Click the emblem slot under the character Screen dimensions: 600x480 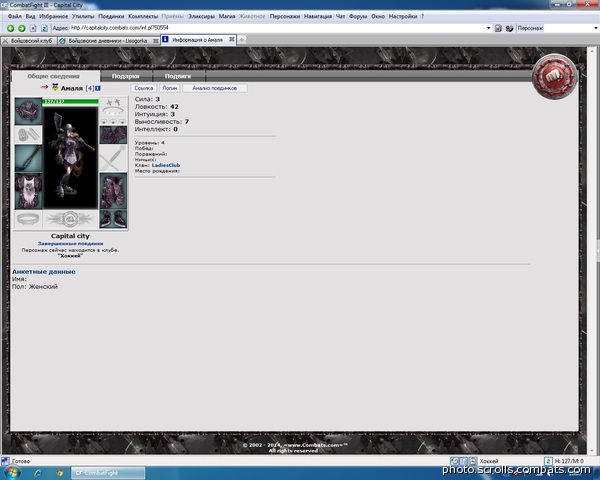(x=70, y=219)
